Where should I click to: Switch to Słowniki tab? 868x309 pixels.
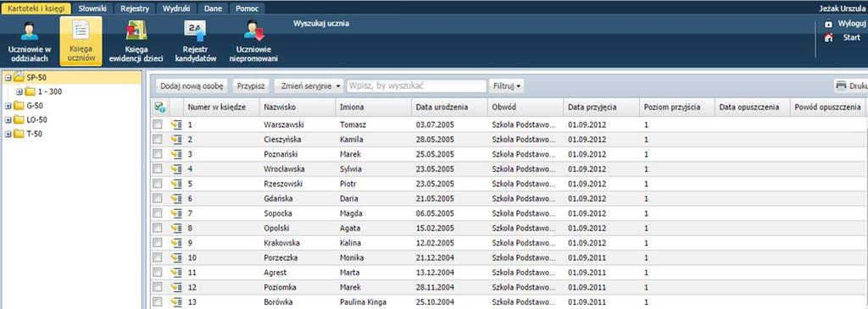point(92,8)
